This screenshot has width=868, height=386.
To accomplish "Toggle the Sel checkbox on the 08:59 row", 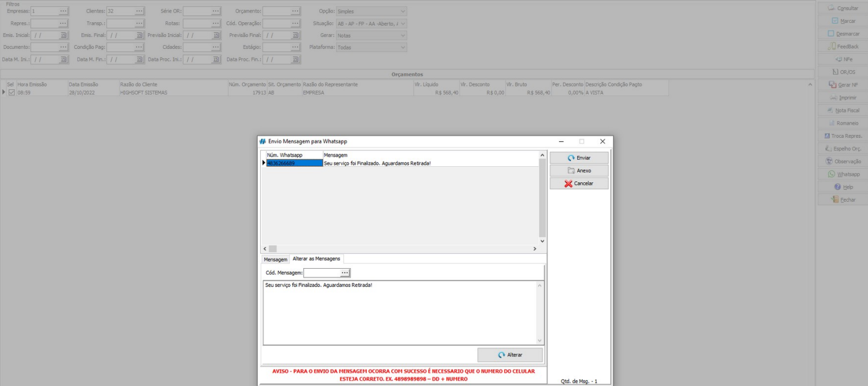I will (x=13, y=93).
